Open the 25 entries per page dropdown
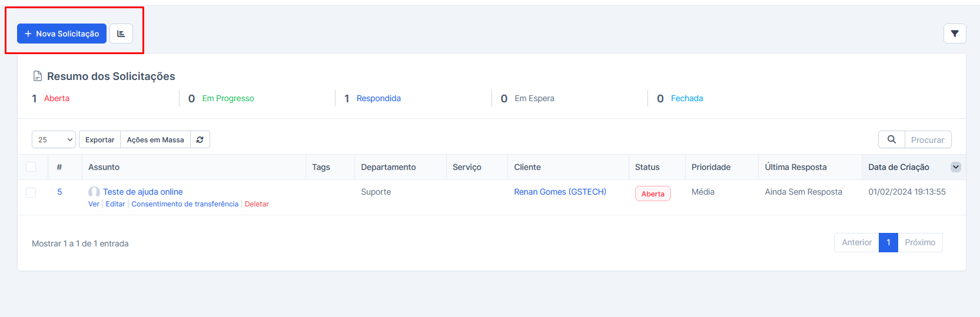980x317 pixels. 54,139
